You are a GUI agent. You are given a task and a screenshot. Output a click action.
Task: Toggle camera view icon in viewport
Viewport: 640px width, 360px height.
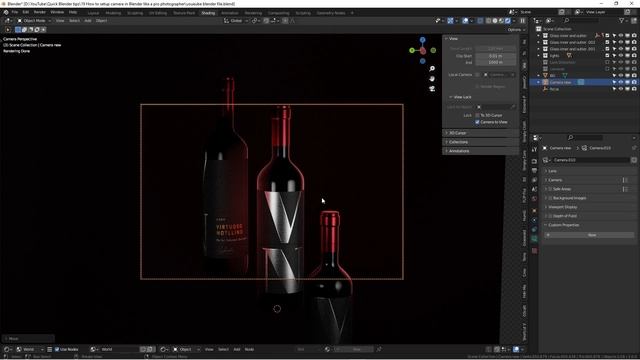coord(432,89)
